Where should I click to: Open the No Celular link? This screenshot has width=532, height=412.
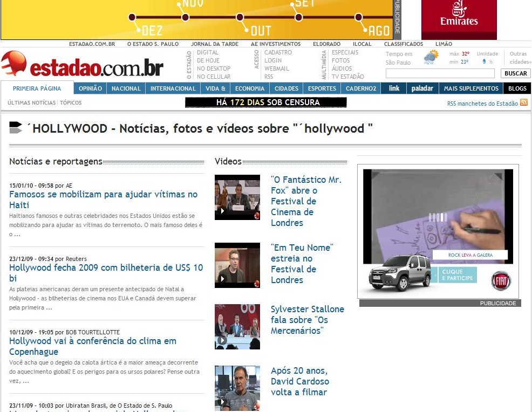pos(214,77)
